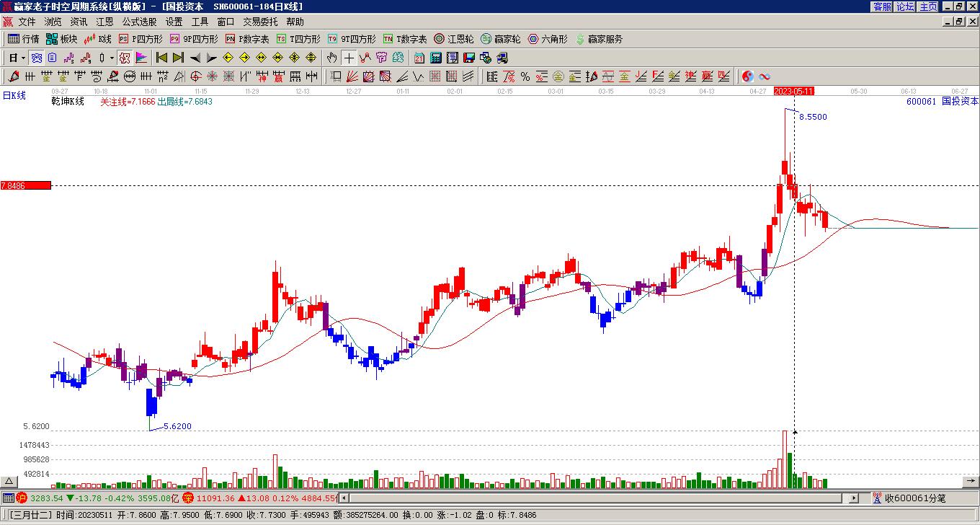Step back with the black left arrow
This screenshot has height=525, width=980.
[x=195, y=58]
